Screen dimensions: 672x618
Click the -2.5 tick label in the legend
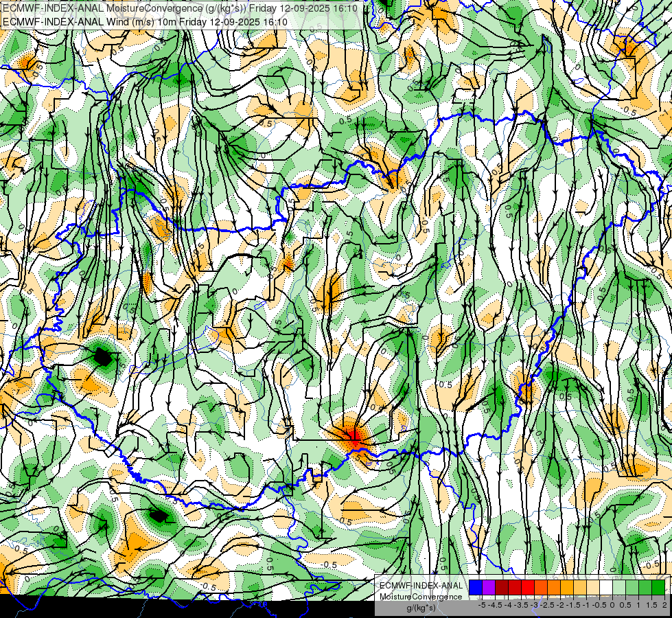point(547,605)
